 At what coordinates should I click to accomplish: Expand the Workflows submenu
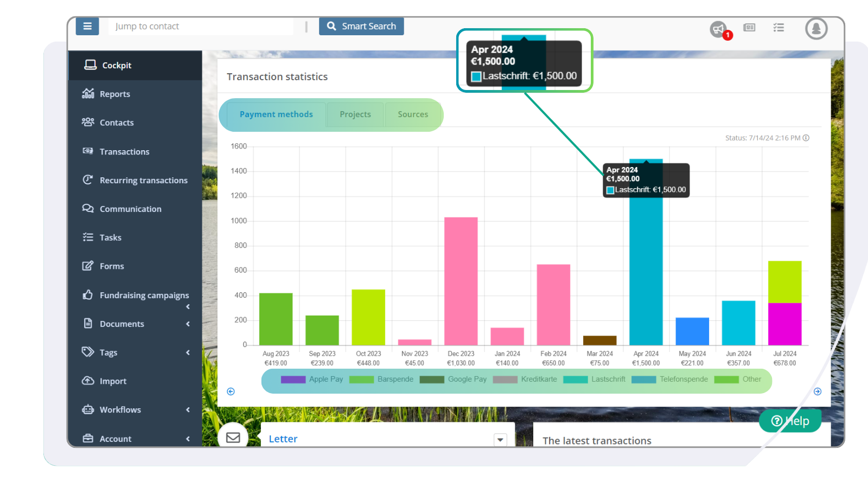[x=188, y=410]
